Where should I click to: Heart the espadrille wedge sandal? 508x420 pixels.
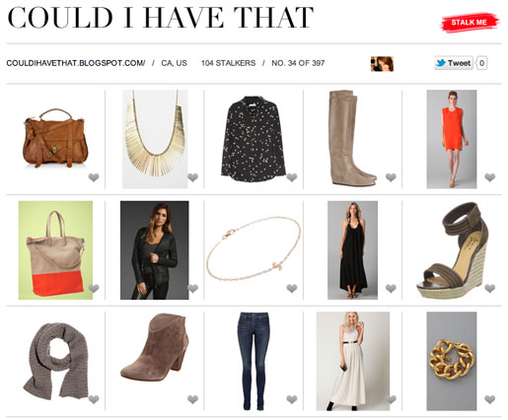tap(490, 288)
